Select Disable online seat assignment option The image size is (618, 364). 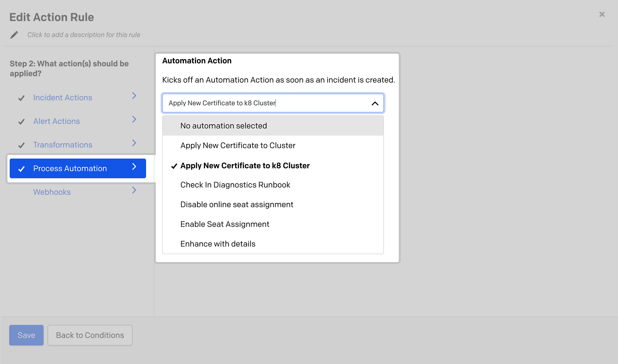coord(237,204)
